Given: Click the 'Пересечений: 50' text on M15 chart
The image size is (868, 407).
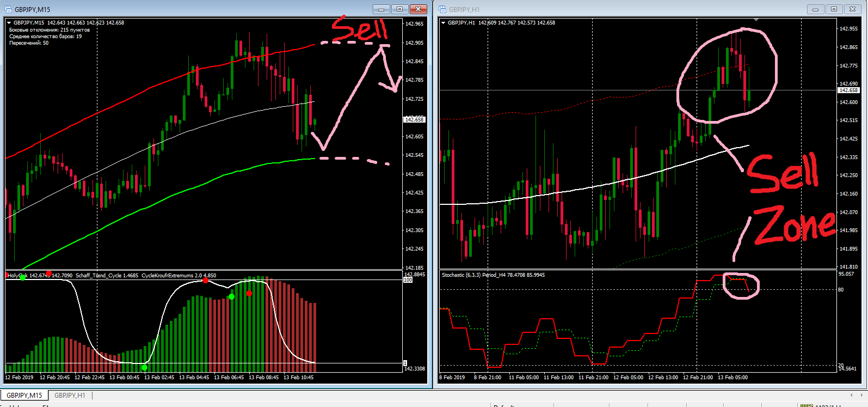Looking at the screenshot, I should pos(29,43).
